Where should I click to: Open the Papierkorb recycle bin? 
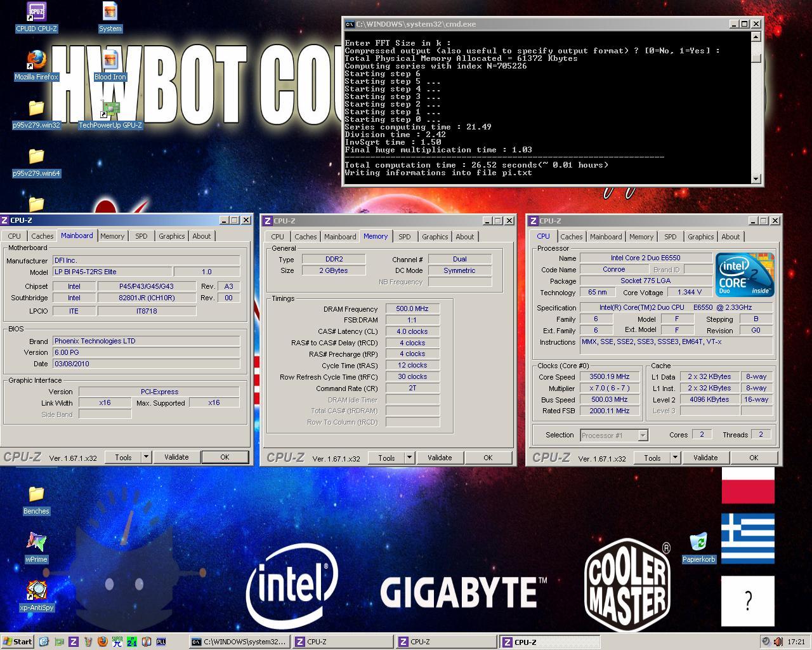[698, 548]
